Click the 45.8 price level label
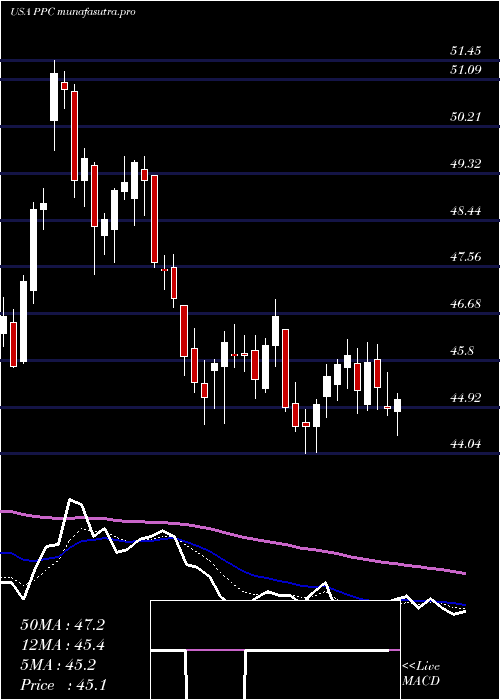Viewport: 500px width, 700px height. [462, 351]
